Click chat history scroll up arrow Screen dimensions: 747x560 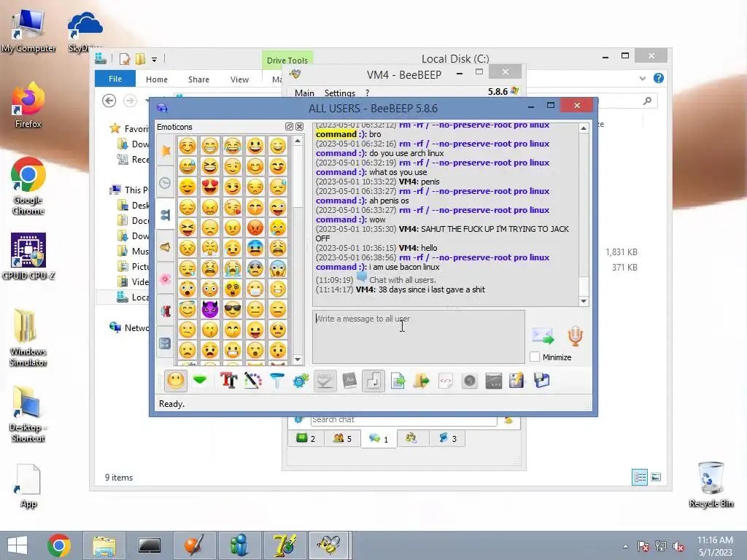tap(584, 128)
